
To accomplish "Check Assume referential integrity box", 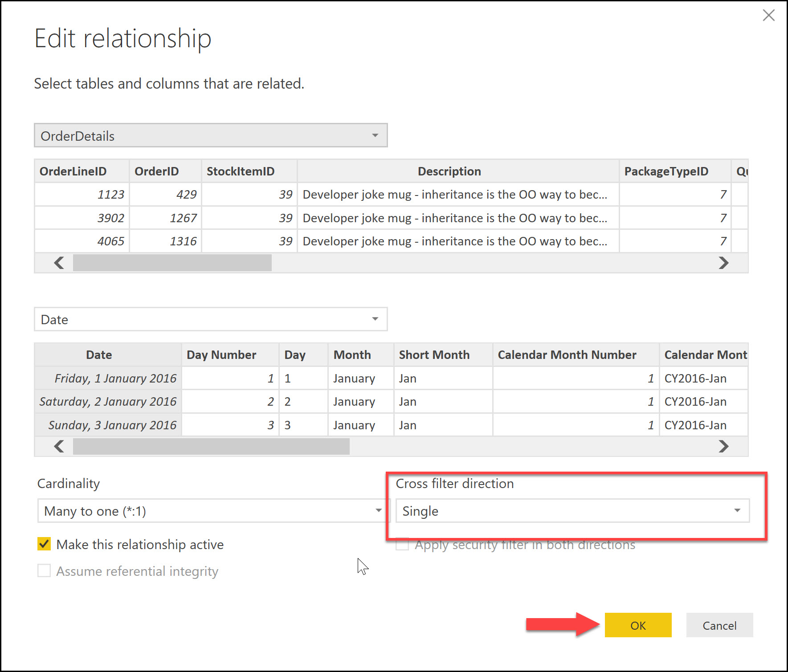I will click(44, 570).
